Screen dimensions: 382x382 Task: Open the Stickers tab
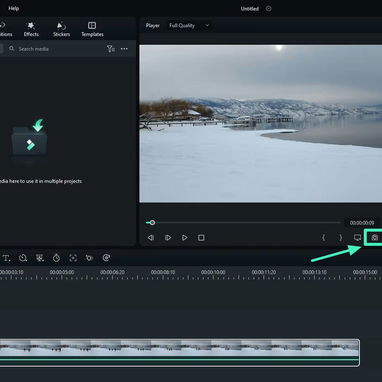tap(61, 29)
